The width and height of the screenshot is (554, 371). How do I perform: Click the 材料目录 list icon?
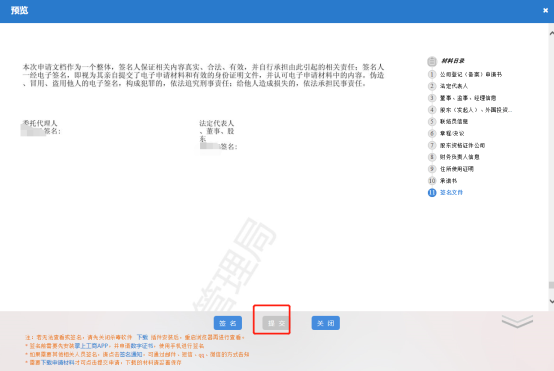432,61
